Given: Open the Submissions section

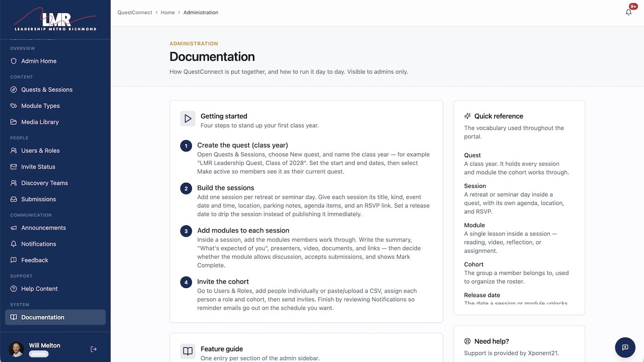Looking at the screenshot, I should coord(55,199).
